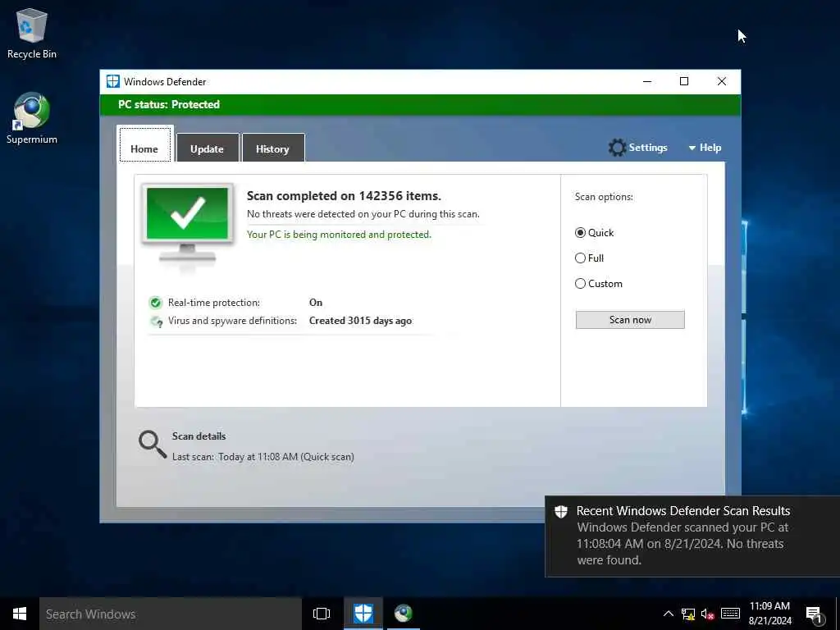Click the Scan details magnifying glass icon
Image resolution: width=840 pixels, height=630 pixels.
click(152, 444)
